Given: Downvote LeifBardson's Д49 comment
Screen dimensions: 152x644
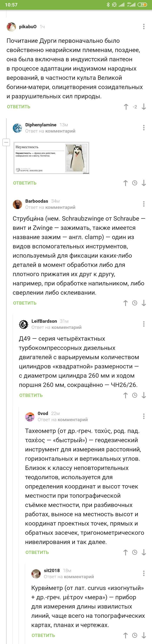Looking at the screenshot, I should [x=144, y=395].
